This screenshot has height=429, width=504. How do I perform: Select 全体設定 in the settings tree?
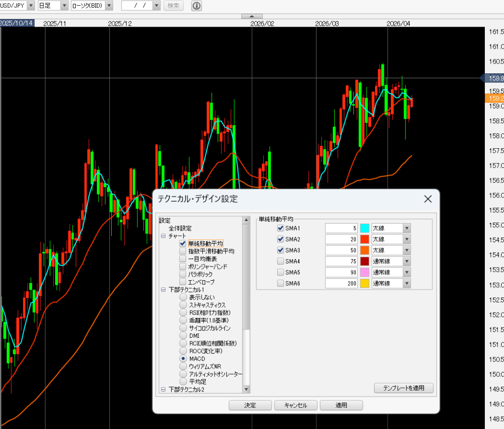180,229
